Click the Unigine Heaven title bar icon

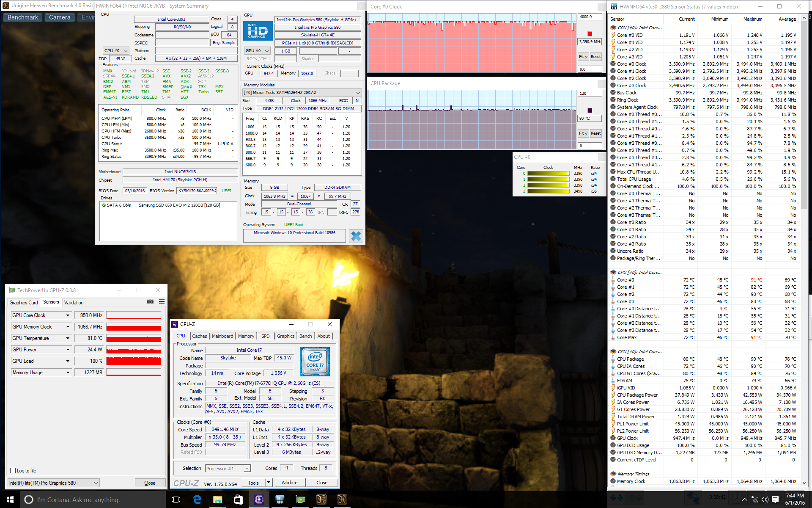pos(6,6)
